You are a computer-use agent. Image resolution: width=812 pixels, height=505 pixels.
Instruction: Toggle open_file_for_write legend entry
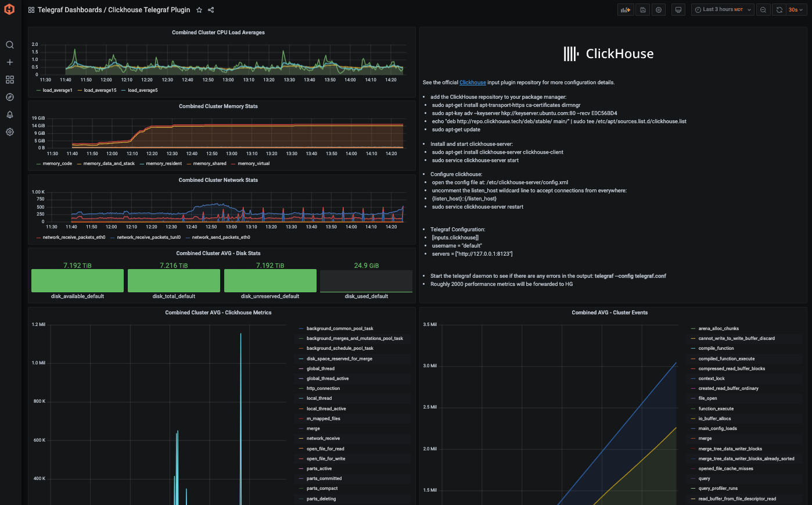point(326,459)
